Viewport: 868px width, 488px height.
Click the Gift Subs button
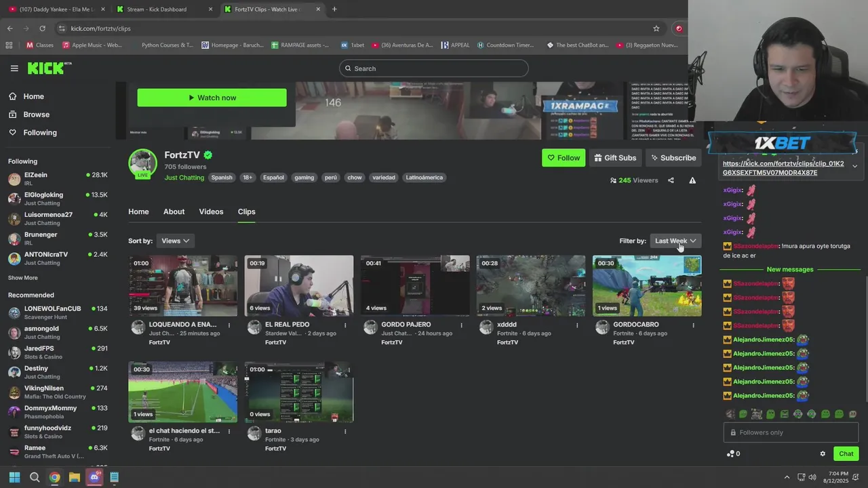pos(615,158)
